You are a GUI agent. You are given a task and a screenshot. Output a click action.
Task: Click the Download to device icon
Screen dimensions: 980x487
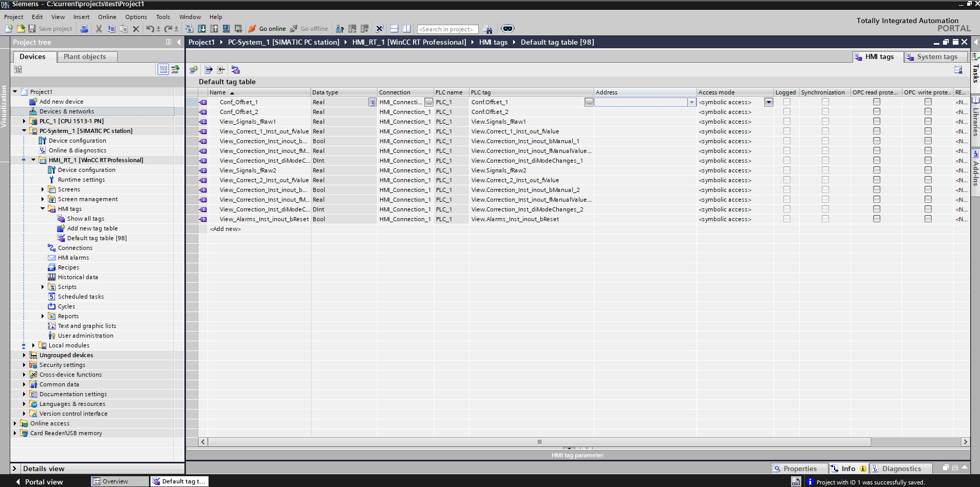point(202,29)
